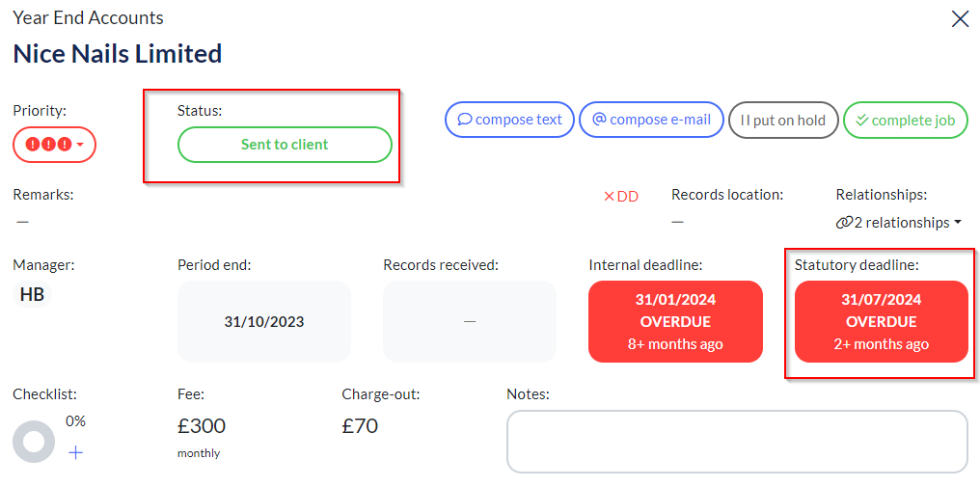Close the Year End Accounts panel
The width and height of the screenshot is (980, 487).
(x=960, y=19)
